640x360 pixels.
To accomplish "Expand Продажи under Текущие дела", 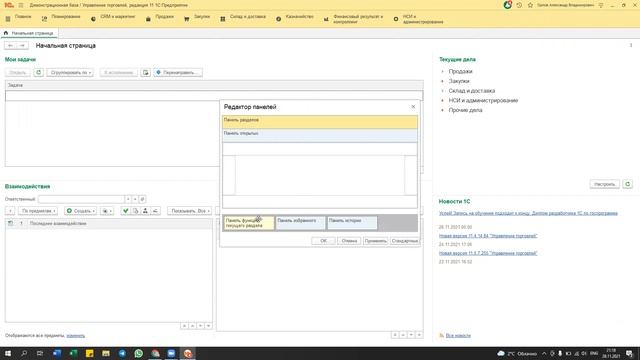I will click(x=442, y=71).
